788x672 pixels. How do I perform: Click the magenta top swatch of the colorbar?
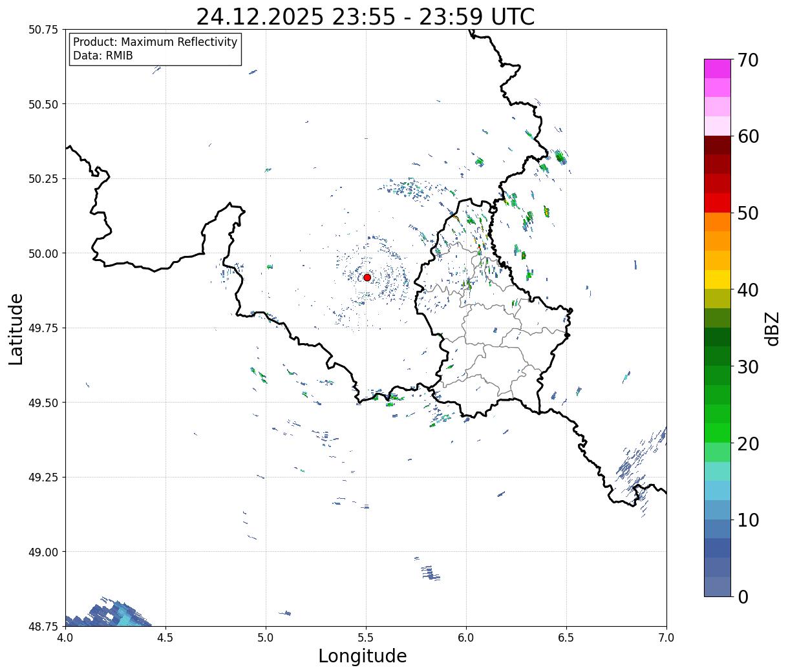[x=718, y=68]
